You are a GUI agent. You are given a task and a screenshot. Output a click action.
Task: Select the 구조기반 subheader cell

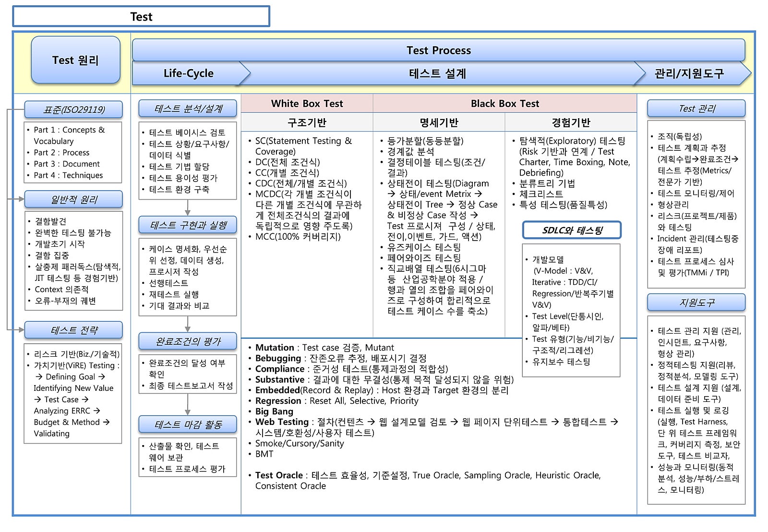[307, 122]
